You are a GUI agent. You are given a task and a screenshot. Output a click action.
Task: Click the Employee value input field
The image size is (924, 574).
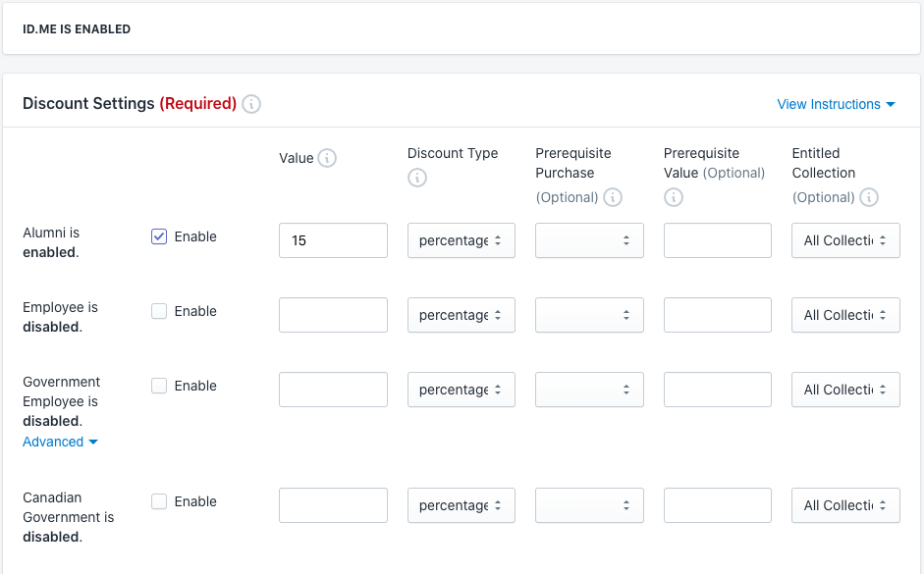click(x=334, y=315)
